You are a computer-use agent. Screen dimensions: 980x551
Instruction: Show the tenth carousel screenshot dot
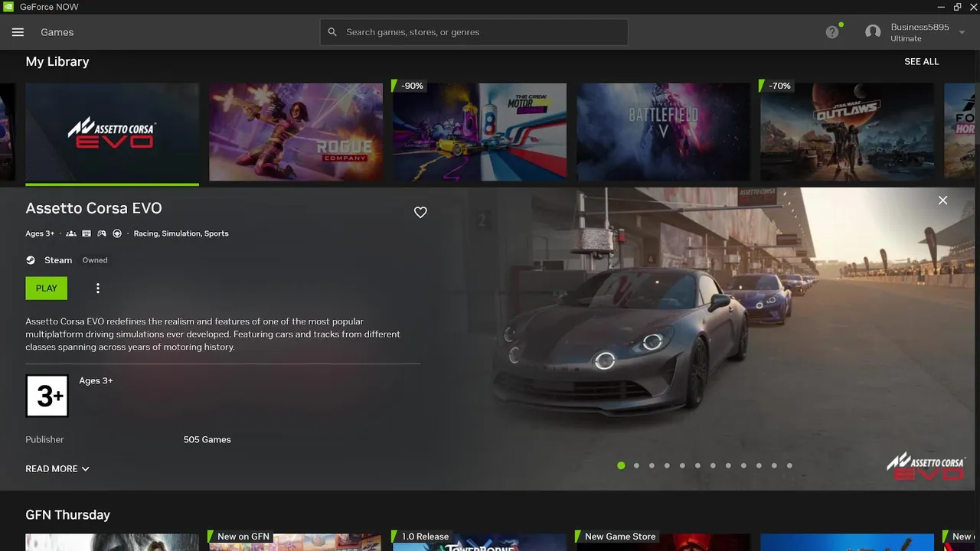759,465
